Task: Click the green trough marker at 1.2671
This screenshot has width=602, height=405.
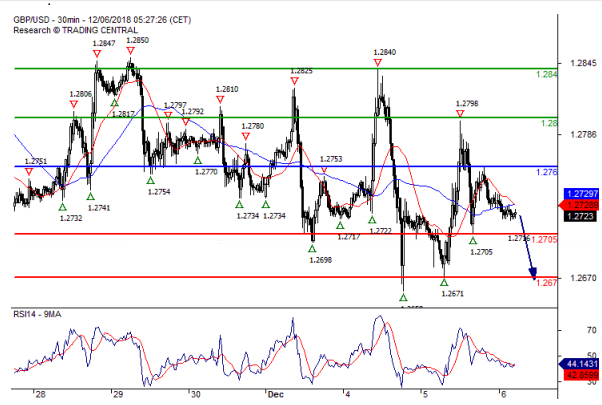Action: coord(443,282)
